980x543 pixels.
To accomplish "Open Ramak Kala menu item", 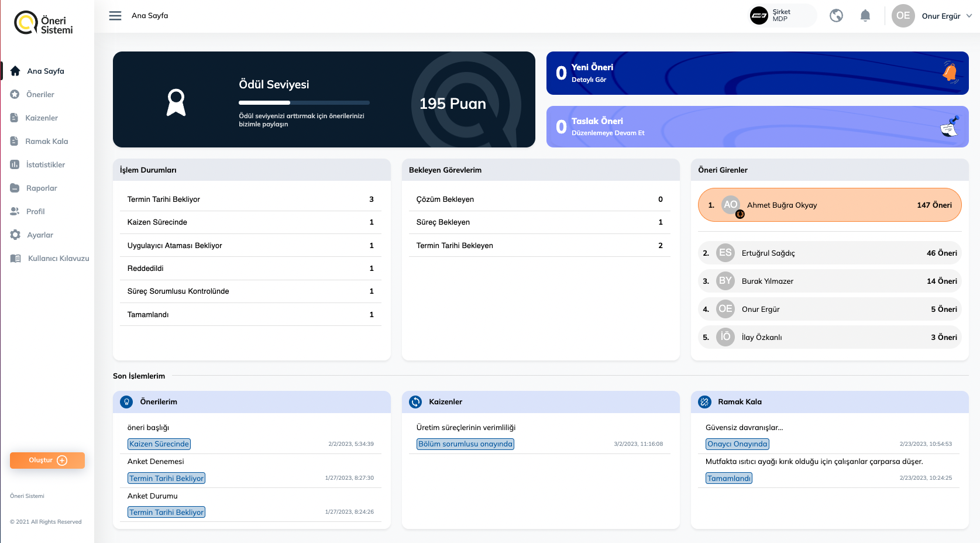I will 47,141.
